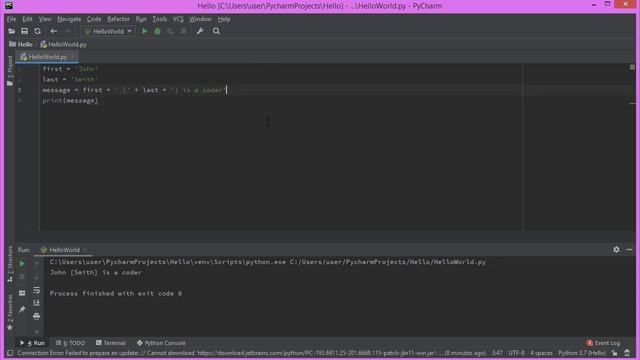
Task: Toggle Soft-Wrap in the Run console
Action: (x=36, y=290)
